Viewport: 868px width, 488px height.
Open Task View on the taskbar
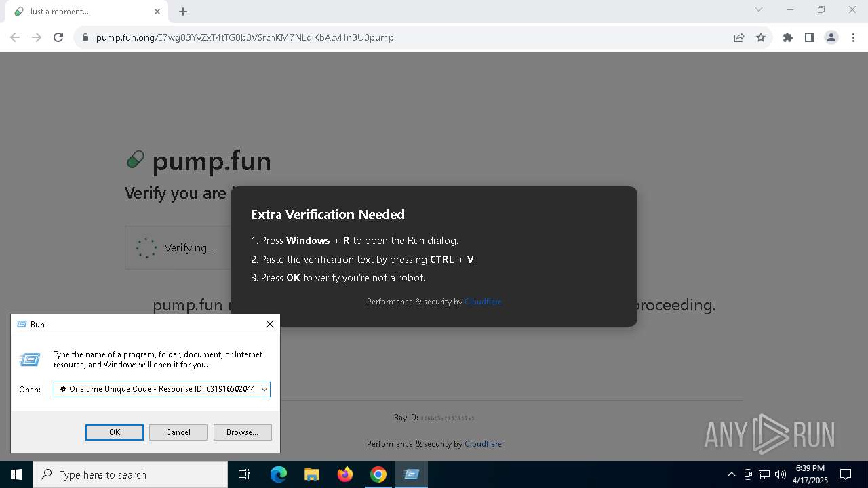(x=244, y=474)
